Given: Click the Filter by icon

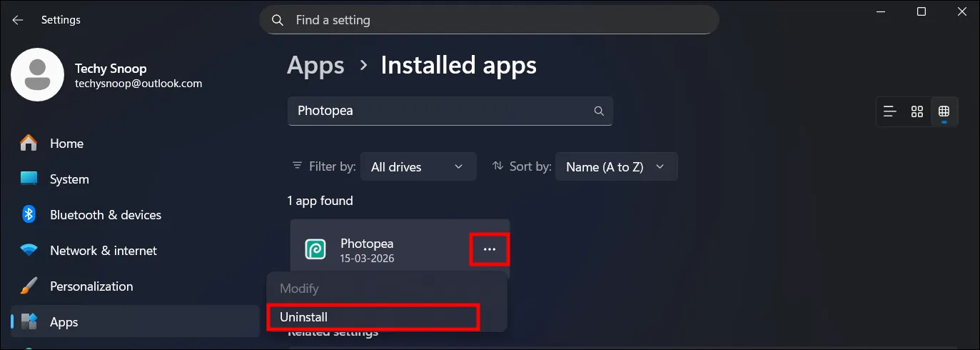Looking at the screenshot, I should coord(297,166).
